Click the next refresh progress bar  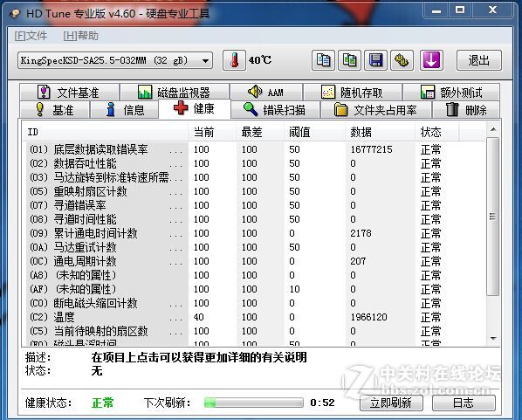pyautogui.click(x=254, y=403)
